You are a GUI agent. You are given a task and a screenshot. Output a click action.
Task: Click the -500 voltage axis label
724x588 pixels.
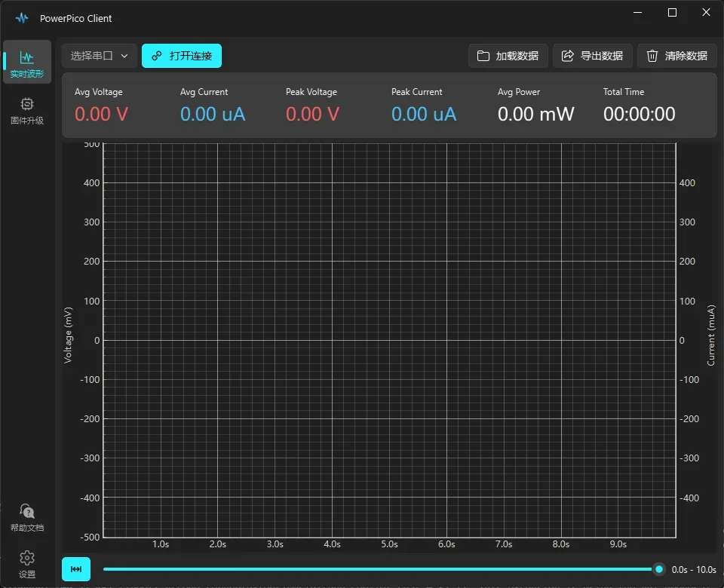coord(90,537)
